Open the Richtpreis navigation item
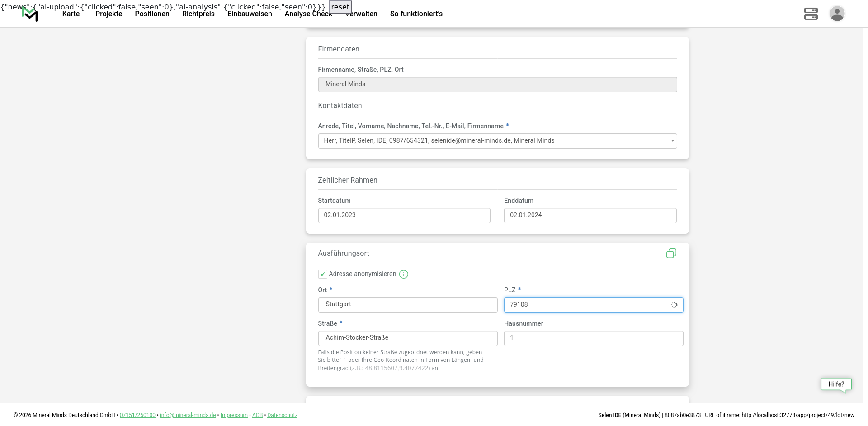Image resolution: width=868 pixels, height=426 pixels. (x=198, y=14)
